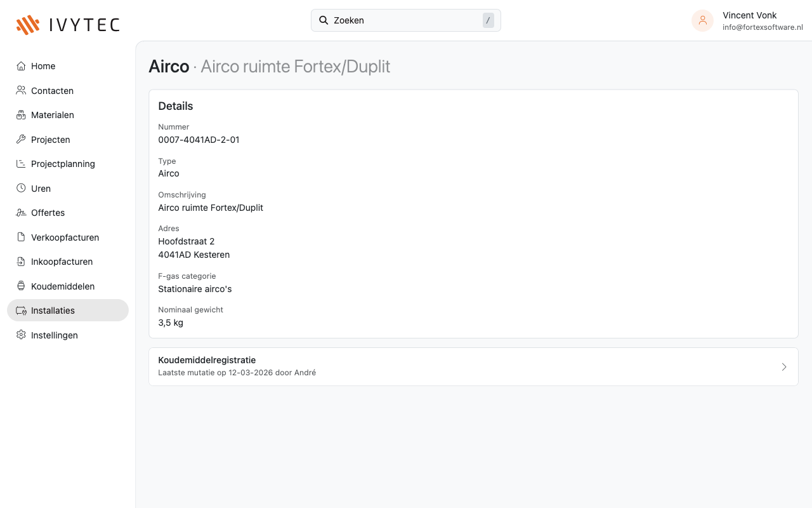Click the Projecten wrench icon
The width and height of the screenshot is (812, 508).
click(21, 139)
